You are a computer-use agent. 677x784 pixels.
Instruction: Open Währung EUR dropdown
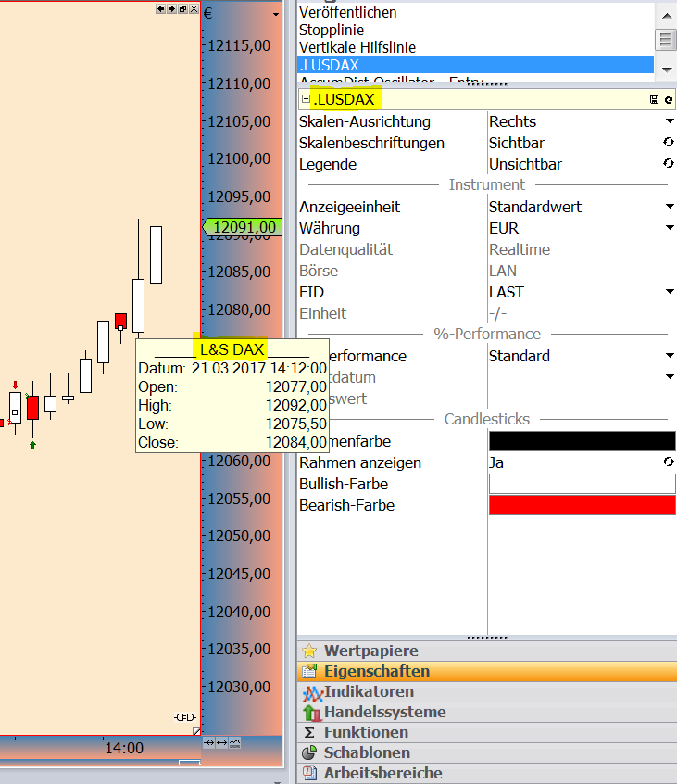click(x=670, y=227)
